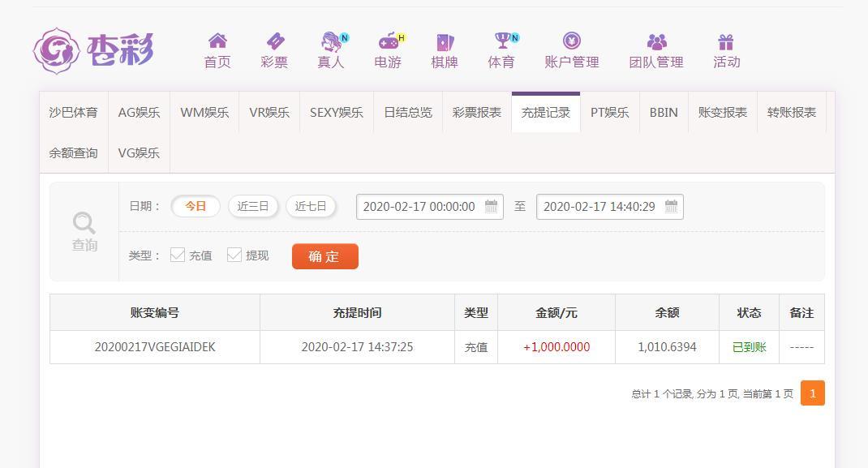Viewport: 868px width, 468px height.
Task: Click the 金额/元 column header
Action: (x=556, y=312)
